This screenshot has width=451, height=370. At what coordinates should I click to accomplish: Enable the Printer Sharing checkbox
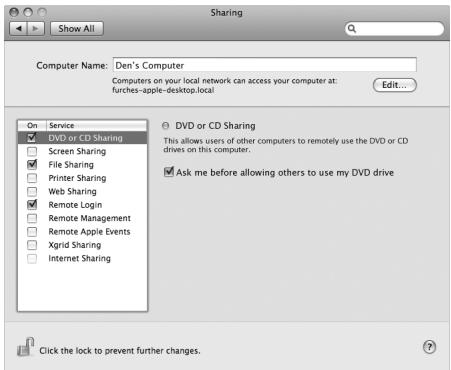(32, 178)
